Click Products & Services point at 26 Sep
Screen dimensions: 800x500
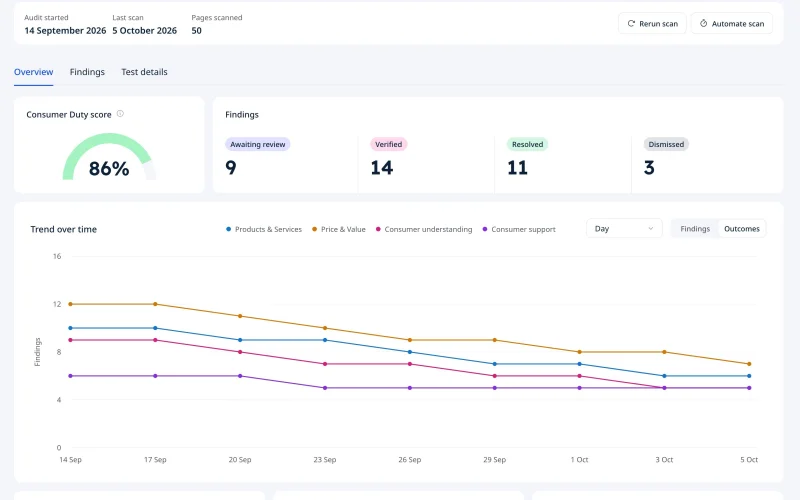coord(410,352)
